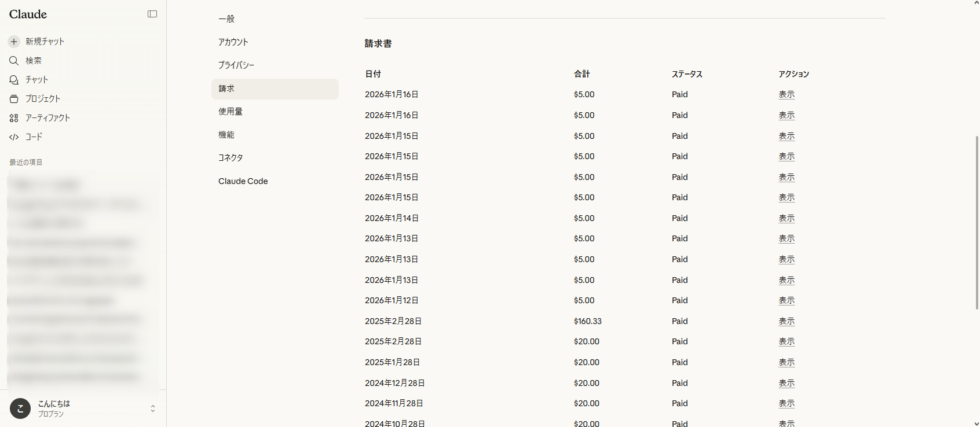This screenshot has height=427, width=980.
Task: Go to チャット list
Action: point(36,80)
